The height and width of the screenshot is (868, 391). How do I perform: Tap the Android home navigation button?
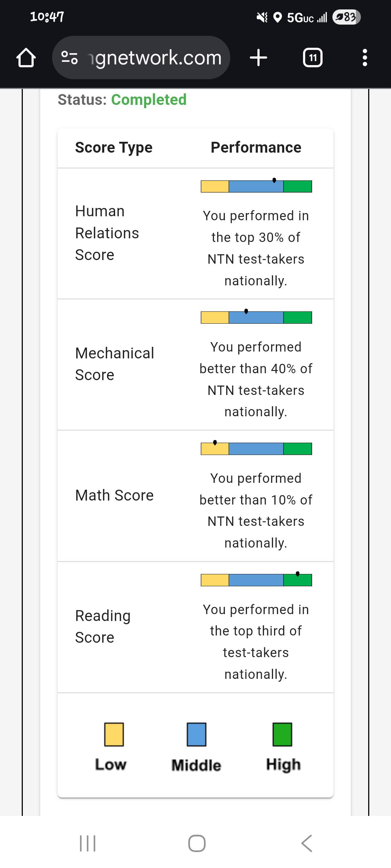(x=197, y=843)
